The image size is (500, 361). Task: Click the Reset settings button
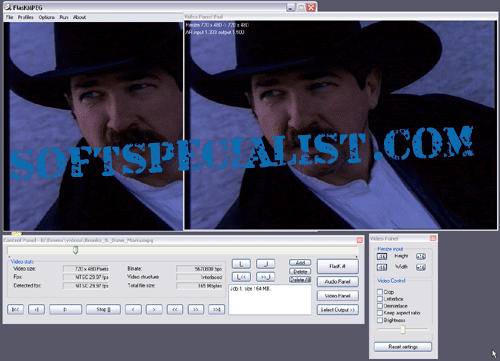[x=403, y=347]
